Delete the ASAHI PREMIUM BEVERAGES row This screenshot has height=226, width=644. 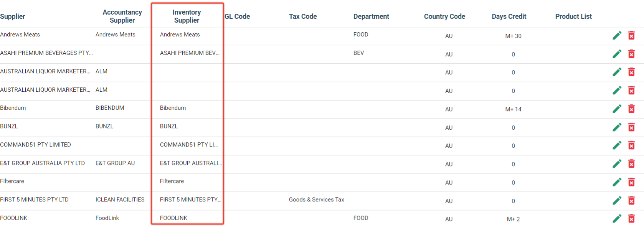(631, 54)
